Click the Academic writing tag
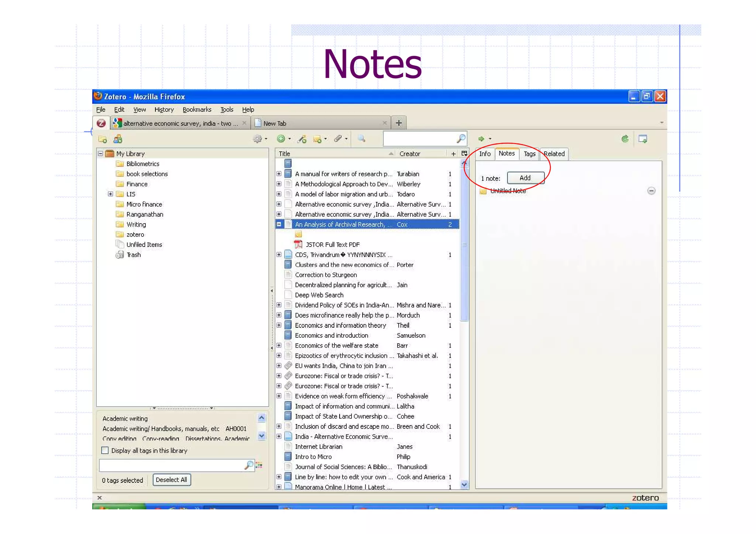 point(125,418)
